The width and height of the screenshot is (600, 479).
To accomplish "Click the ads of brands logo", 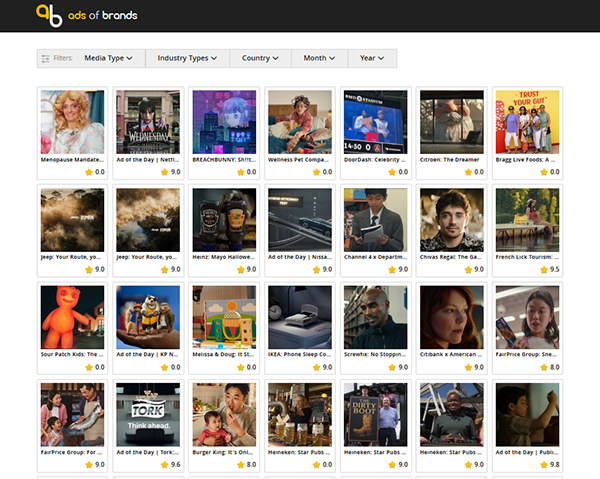I will (86, 15).
